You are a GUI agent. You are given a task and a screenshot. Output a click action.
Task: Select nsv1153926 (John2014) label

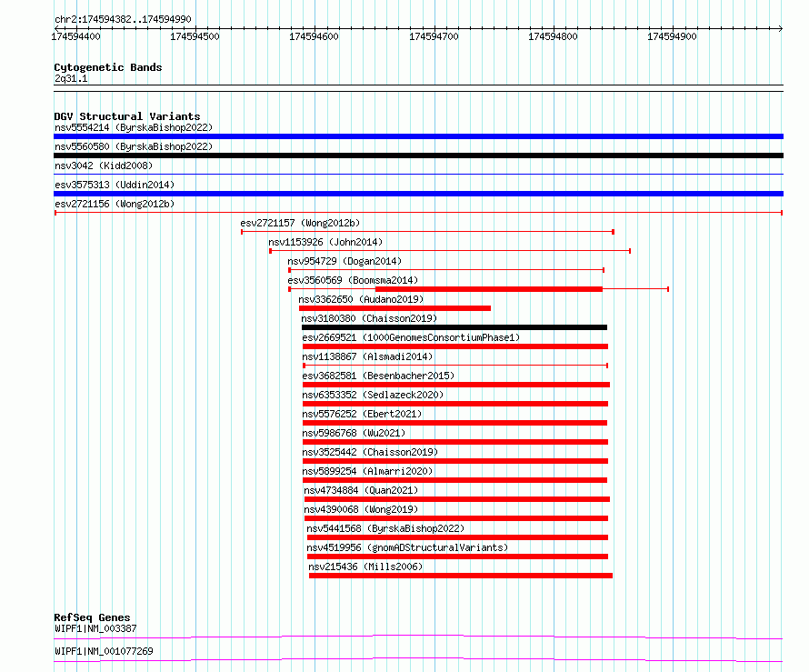tap(325, 242)
